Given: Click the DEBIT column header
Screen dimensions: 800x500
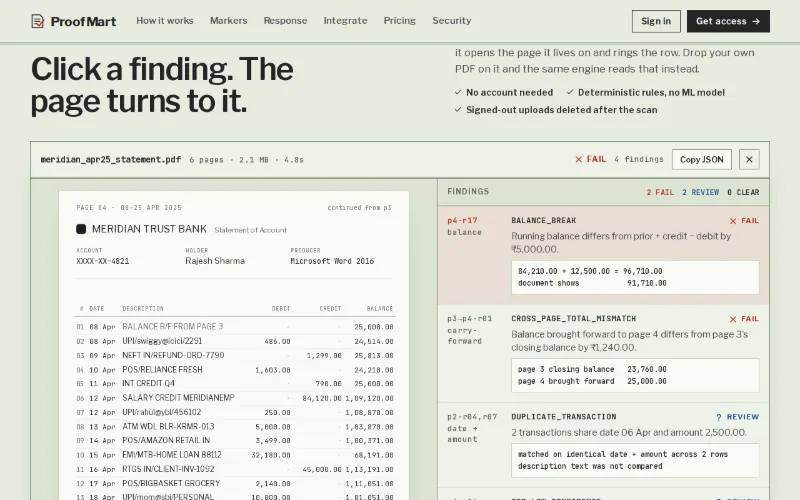Looking at the screenshot, I should pyautogui.click(x=281, y=309).
